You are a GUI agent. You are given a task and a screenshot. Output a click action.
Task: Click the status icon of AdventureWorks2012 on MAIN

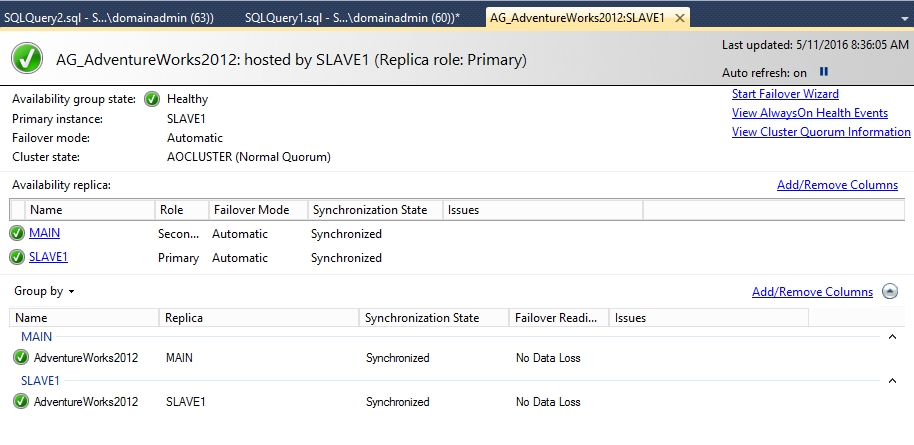(21, 357)
